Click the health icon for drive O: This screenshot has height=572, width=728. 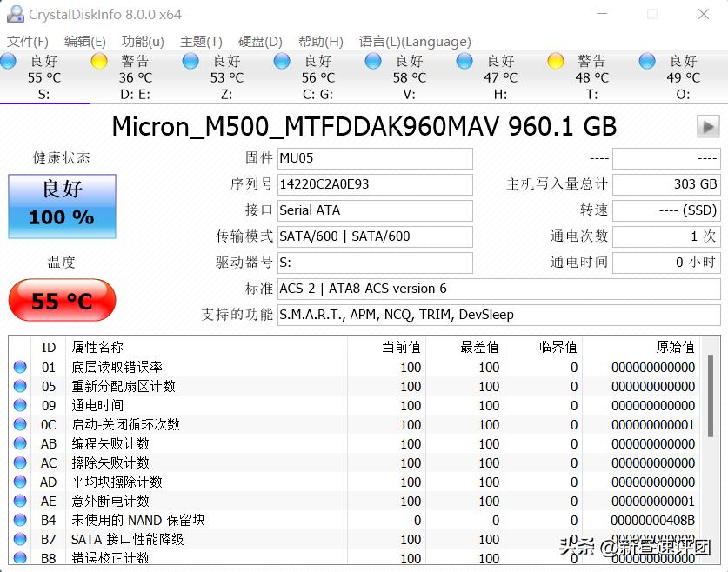tap(646, 61)
